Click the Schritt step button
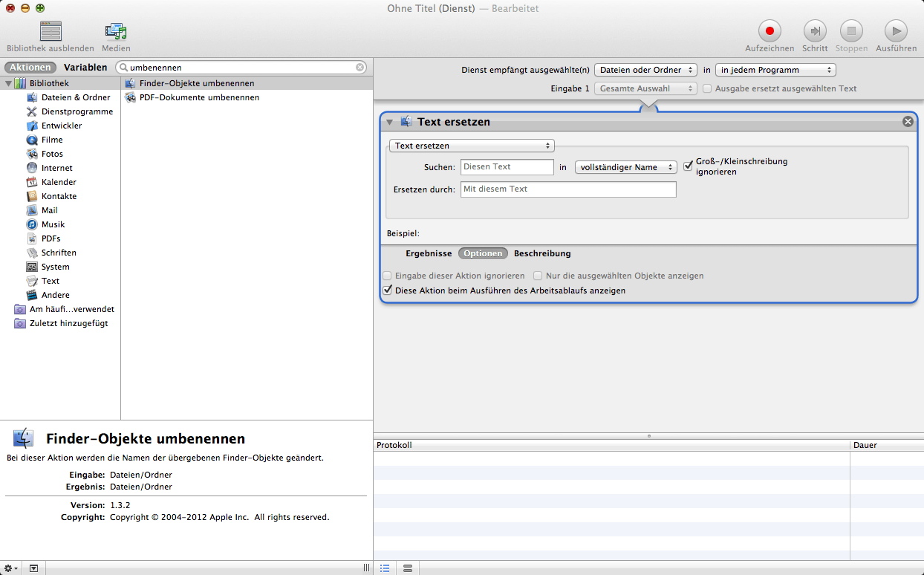The width and height of the screenshot is (924, 575). pyautogui.click(x=815, y=31)
